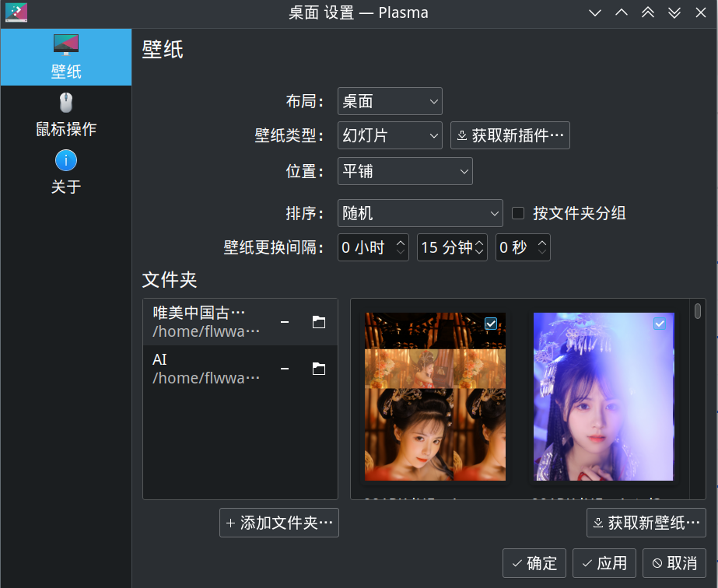
Task: Enable 按文件夹分组 checkbox
Action: 518,213
